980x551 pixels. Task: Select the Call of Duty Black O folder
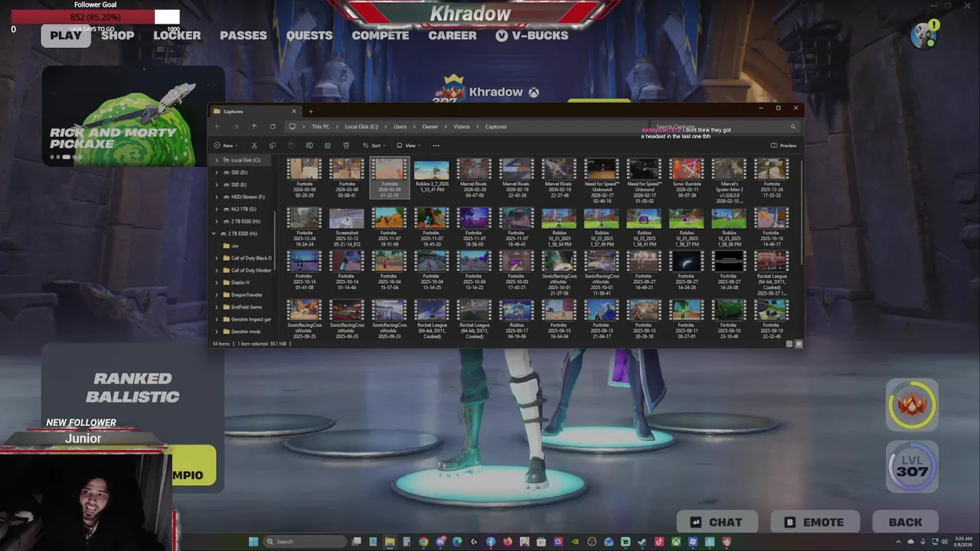(x=245, y=258)
